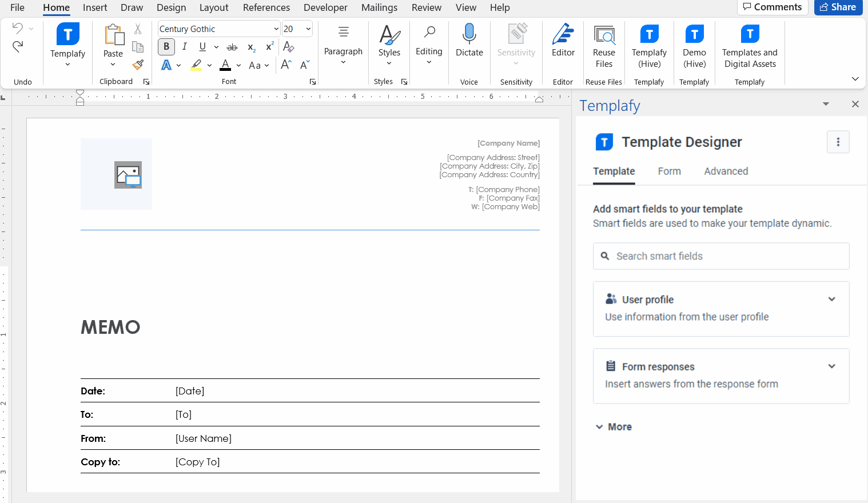Open Templafy pane options dropdown arrow

[x=826, y=104]
